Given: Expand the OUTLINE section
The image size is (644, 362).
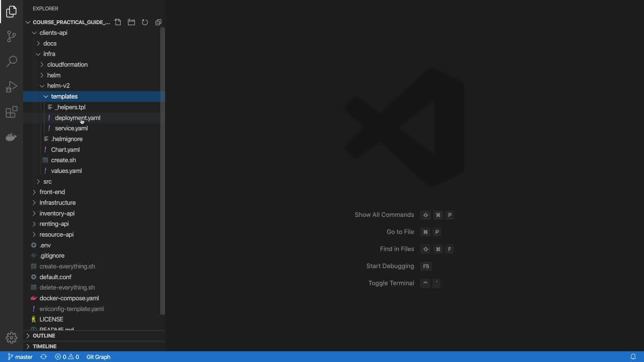Looking at the screenshot, I should click(x=44, y=336).
